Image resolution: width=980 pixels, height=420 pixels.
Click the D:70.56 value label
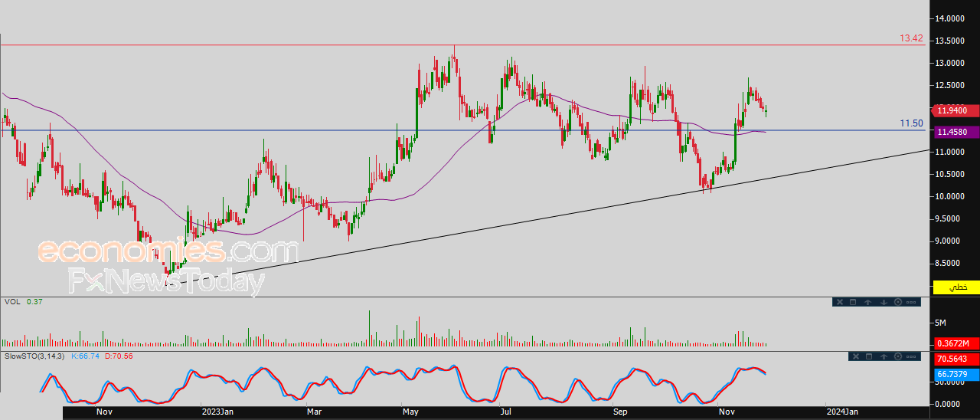click(x=119, y=356)
